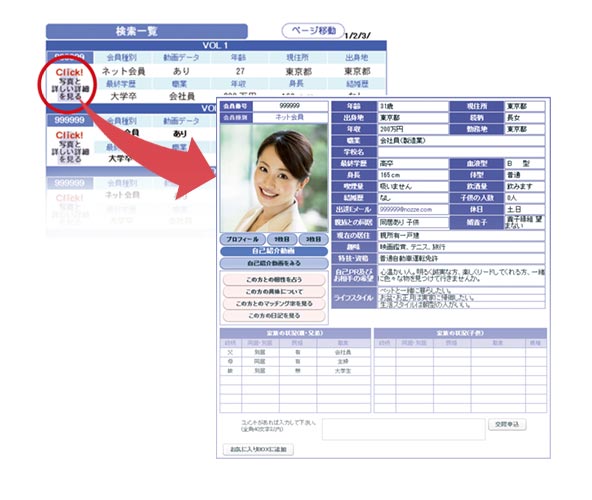The image size is (592, 500).
Task: Click the 999999@nozze.com email address
Action: [x=405, y=209]
